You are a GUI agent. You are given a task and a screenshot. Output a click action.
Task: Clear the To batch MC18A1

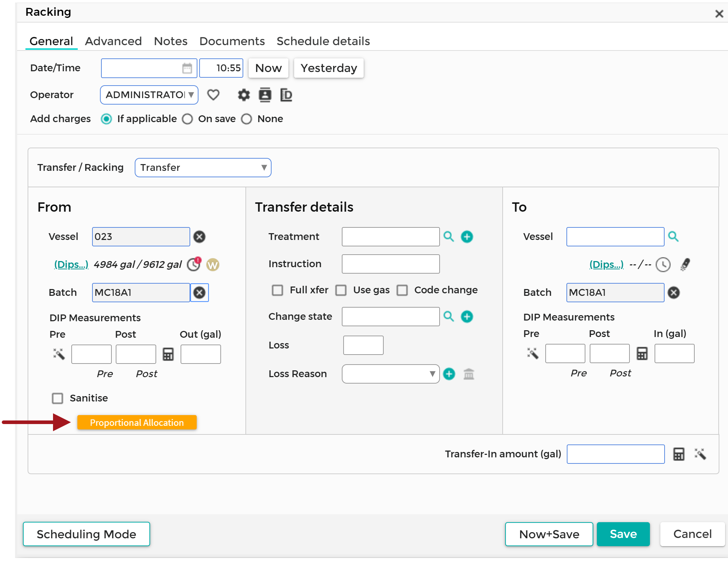click(674, 293)
